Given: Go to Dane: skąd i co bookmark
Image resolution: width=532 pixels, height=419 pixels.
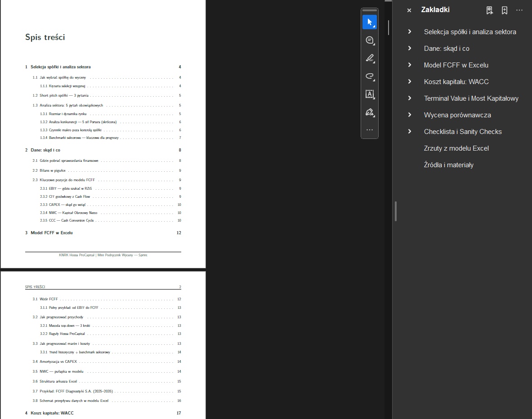Looking at the screenshot, I should point(447,49).
